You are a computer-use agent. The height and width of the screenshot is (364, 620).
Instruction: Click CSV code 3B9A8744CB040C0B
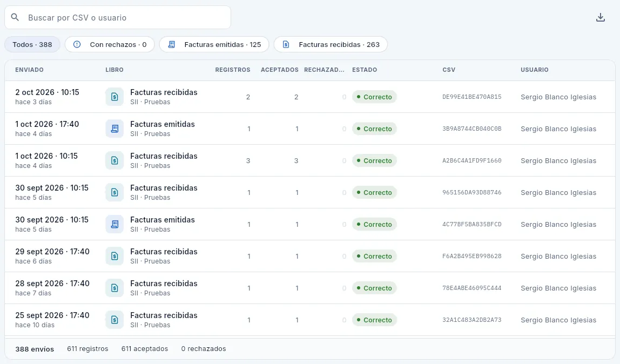471,129
